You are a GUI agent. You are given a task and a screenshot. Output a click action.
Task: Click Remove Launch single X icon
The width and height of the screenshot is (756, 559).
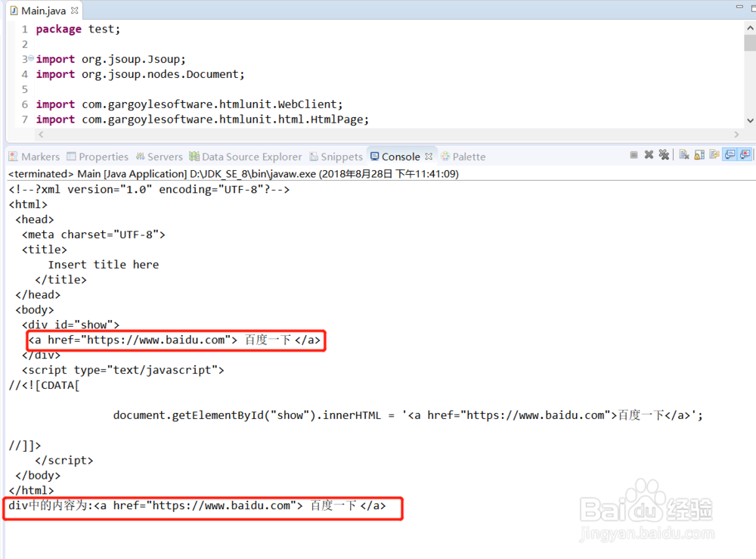pos(649,155)
